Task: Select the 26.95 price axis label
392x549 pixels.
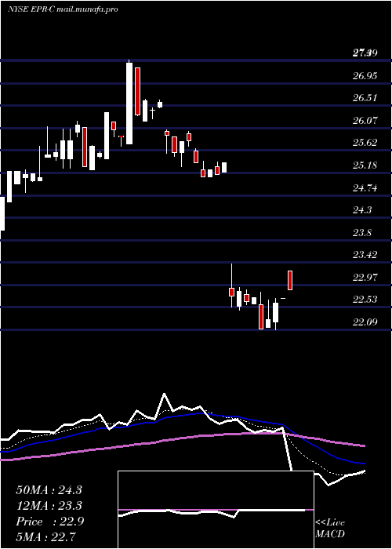Action: (x=365, y=75)
